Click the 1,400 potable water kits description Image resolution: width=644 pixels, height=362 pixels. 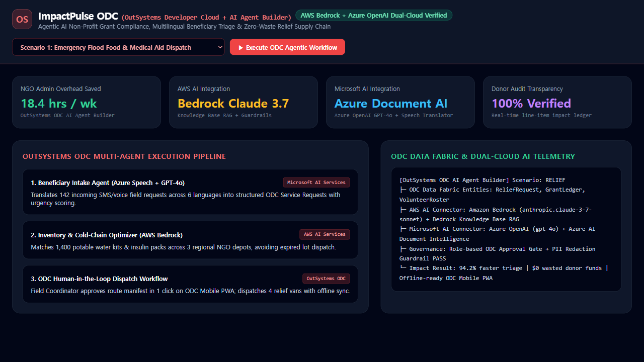(183, 247)
